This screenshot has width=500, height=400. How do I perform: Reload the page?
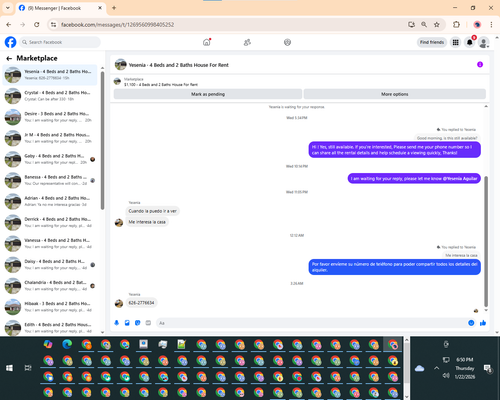tap(37, 24)
